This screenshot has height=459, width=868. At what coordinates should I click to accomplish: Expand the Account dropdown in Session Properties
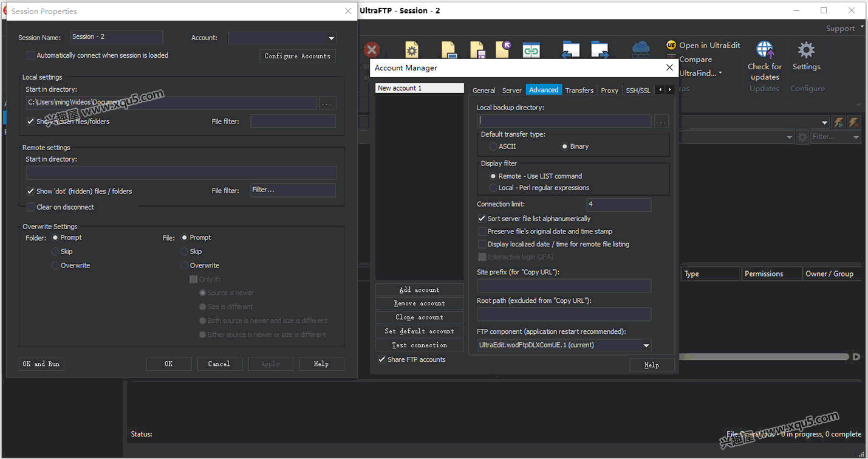pos(331,38)
